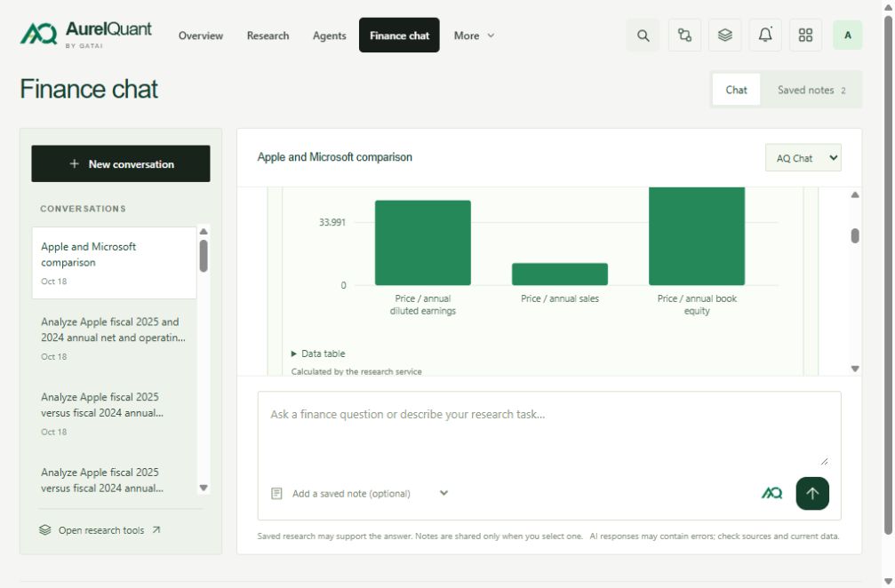Click the AurelQuant logo
The image size is (895, 588).
86,35
